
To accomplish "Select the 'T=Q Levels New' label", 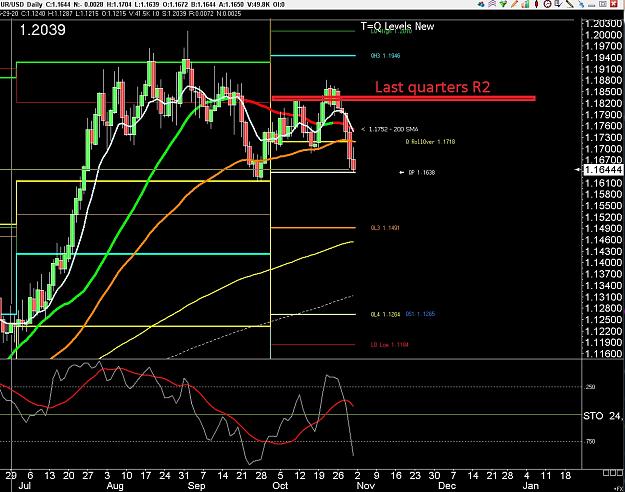I will tap(397, 26).
